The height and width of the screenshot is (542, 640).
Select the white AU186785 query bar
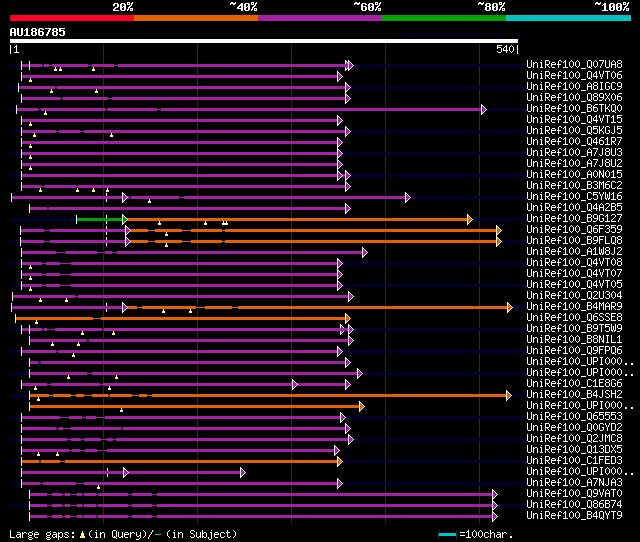[264, 41]
